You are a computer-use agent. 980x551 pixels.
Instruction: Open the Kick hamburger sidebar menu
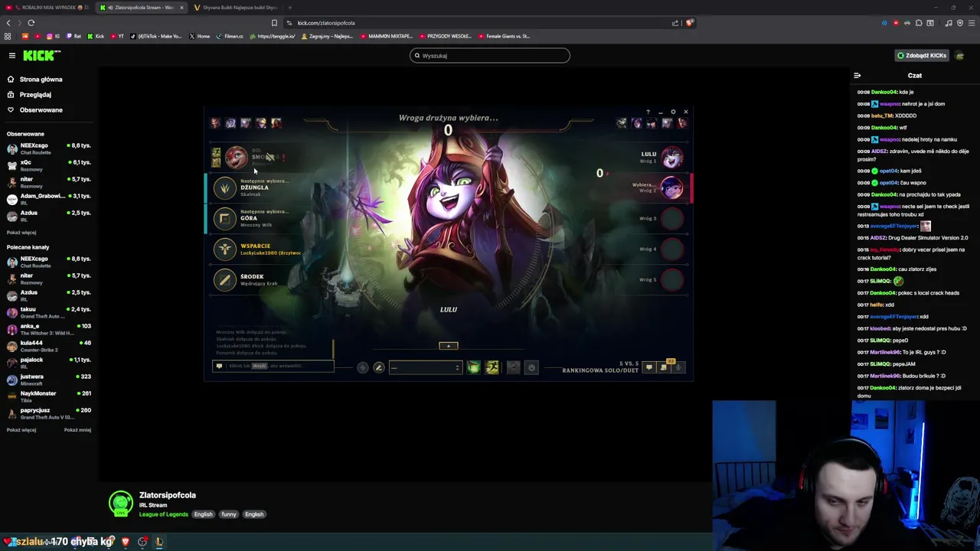(12, 55)
